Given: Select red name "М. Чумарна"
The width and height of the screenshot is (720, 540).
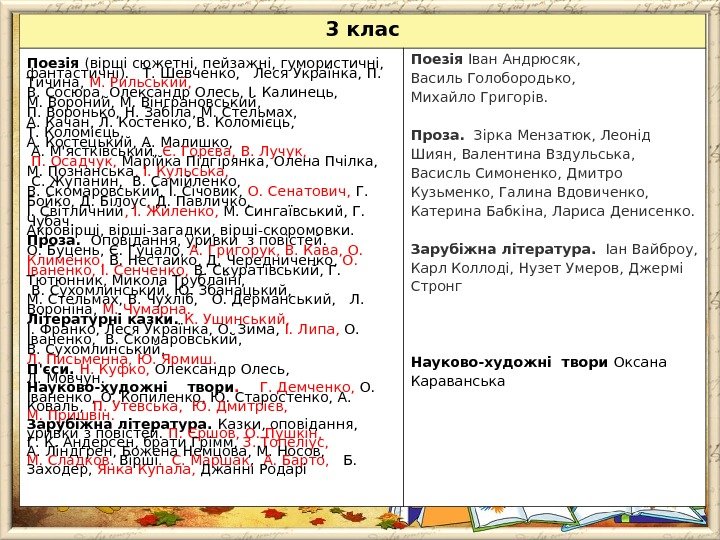Looking at the screenshot, I should pos(146,309).
